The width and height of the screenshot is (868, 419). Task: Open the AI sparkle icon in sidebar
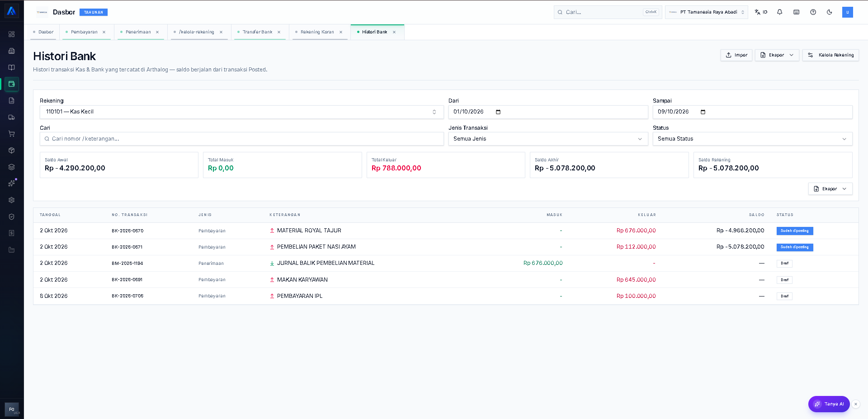[x=12, y=184]
